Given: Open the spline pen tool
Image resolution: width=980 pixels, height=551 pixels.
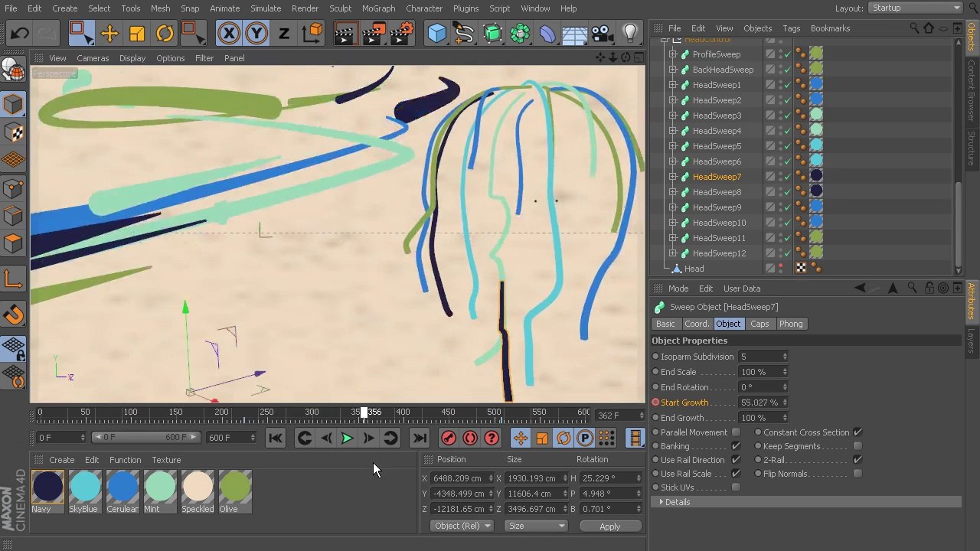Looking at the screenshot, I should click(464, 33).
